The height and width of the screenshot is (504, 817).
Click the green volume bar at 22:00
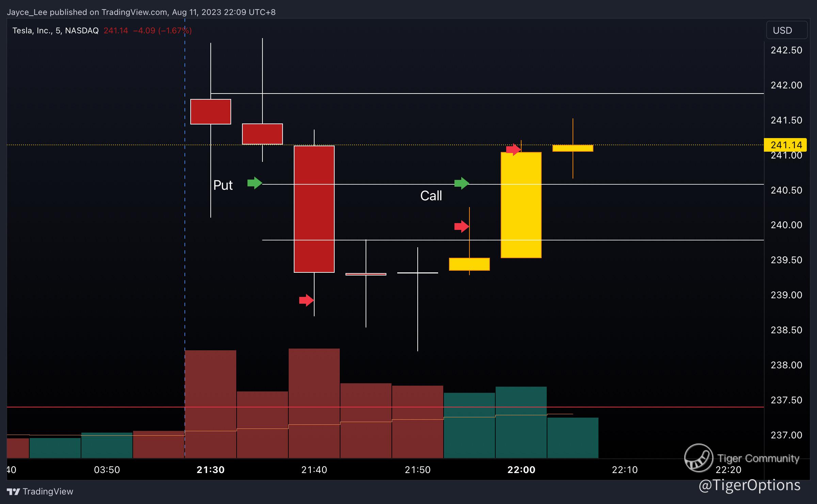pyautogui.click(x=521, y=435)
